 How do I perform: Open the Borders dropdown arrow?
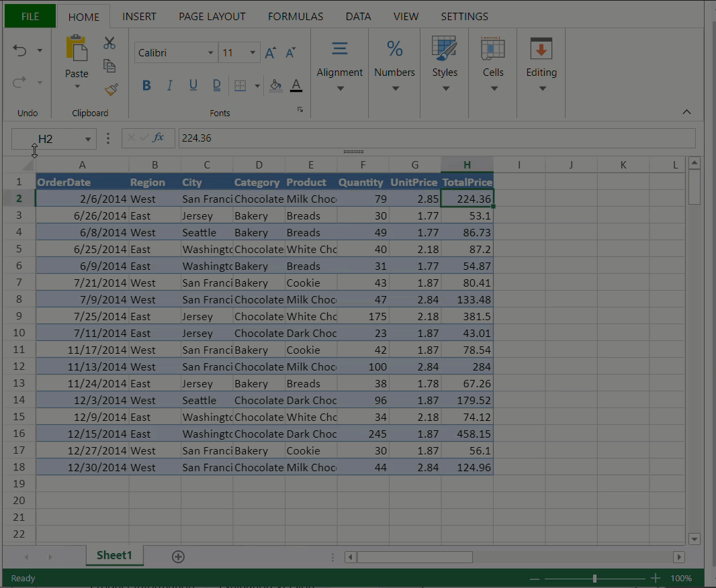(x=257, y=86)
